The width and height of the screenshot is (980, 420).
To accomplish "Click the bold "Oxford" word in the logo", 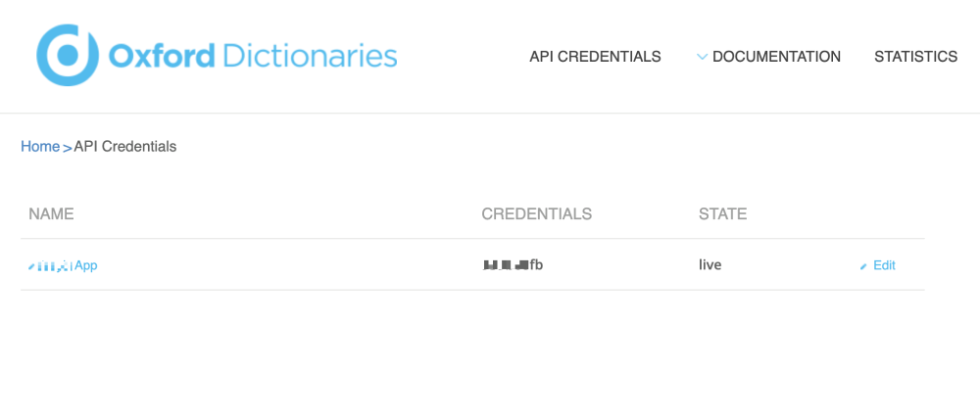I will (161, 56).
